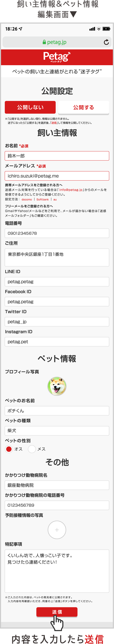Click the お名前 field containing 鈴木一郎
The image size is (114, 644).
click(57, 156)
